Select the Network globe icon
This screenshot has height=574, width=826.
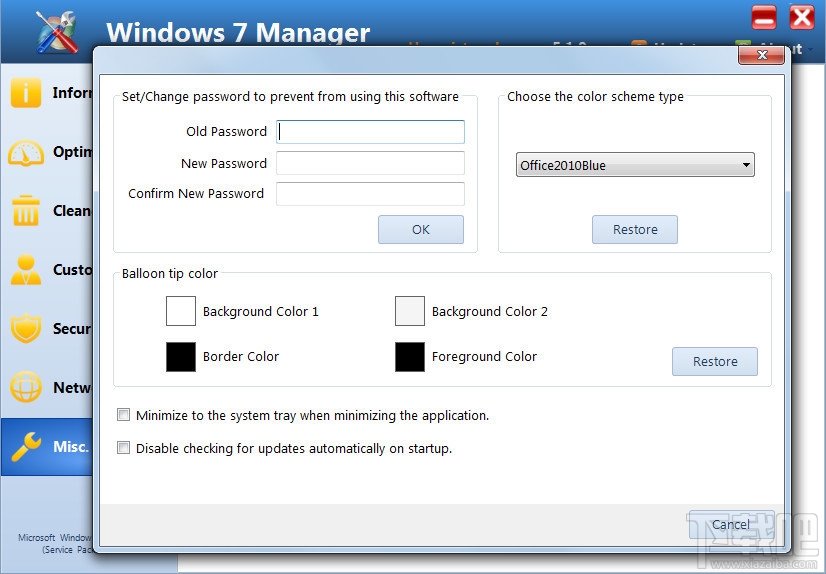[x=26, y=387]
